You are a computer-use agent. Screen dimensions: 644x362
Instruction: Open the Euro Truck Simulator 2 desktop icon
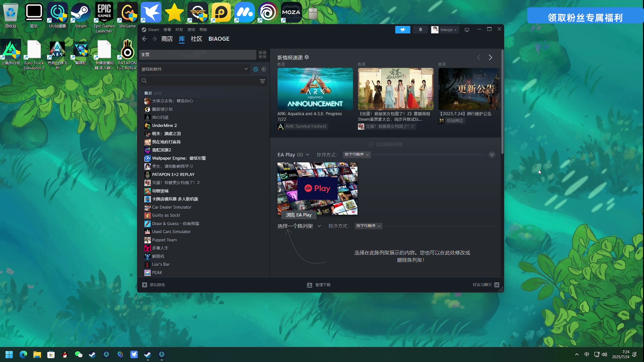click(x=34, y=55)
